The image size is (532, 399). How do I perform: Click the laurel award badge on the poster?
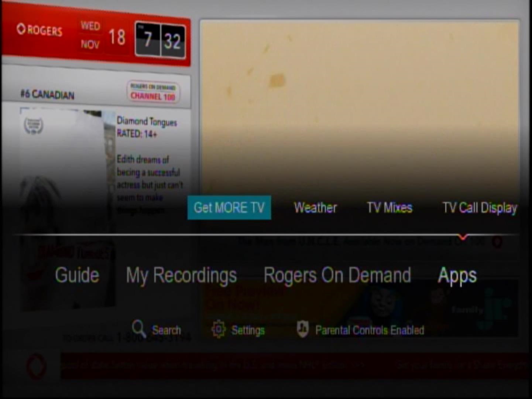point(34,126)
